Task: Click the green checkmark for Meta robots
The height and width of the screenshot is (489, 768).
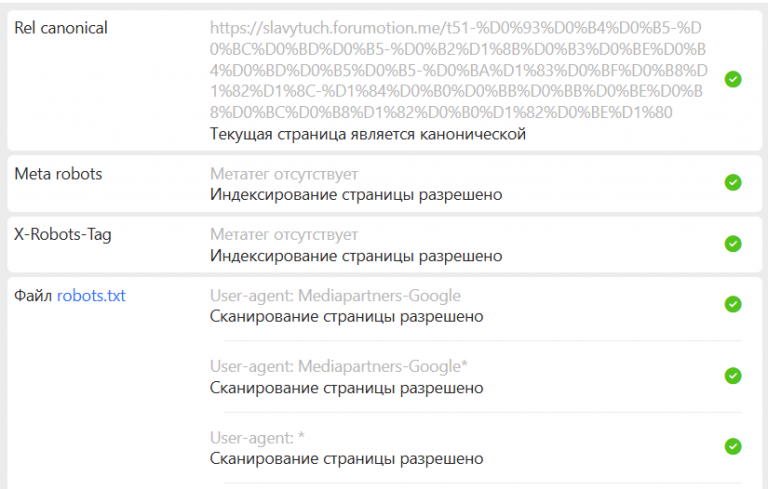Action: click(x=733, y=182)
